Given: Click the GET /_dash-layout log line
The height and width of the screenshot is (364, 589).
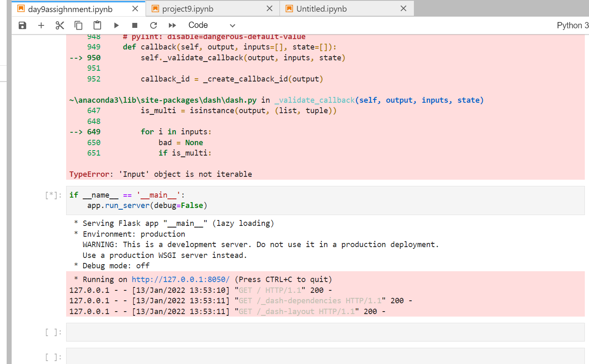Looking at the screenshot, I should coord(227,312).
